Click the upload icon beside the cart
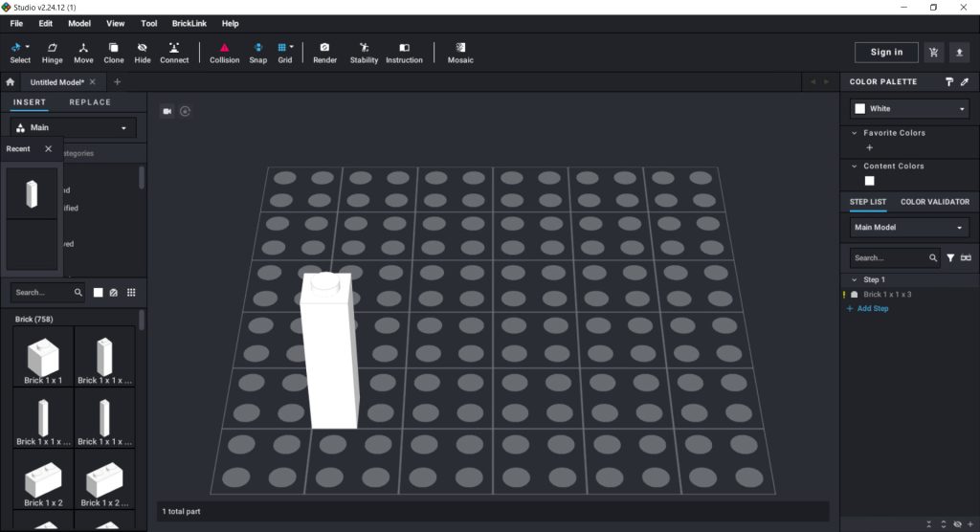The image size is (980, 532). [x=959, y=53]
